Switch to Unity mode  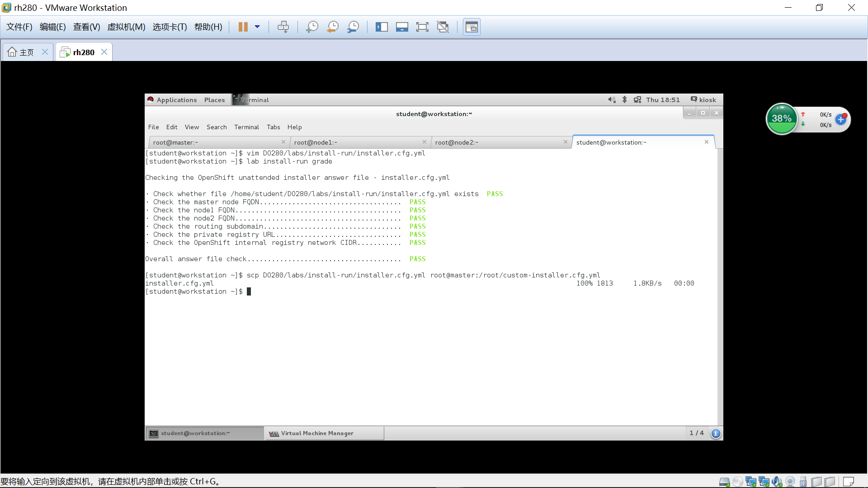pyautogui.click(x=443, y=27)
